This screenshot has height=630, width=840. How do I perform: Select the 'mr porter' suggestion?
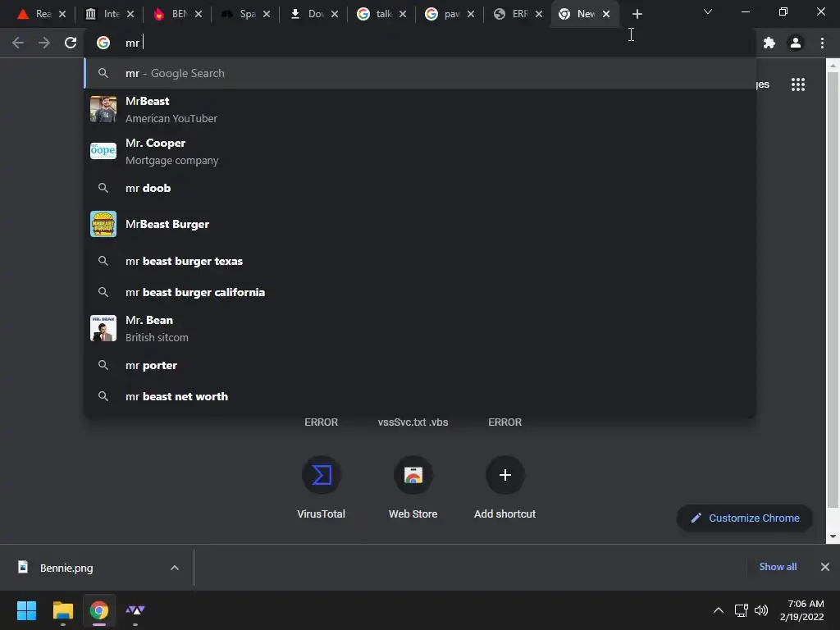point(420,365)
